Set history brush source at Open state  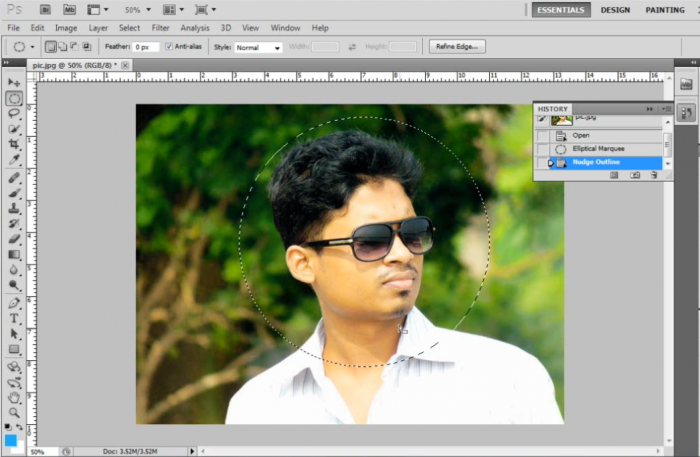[x=542, y=135]
